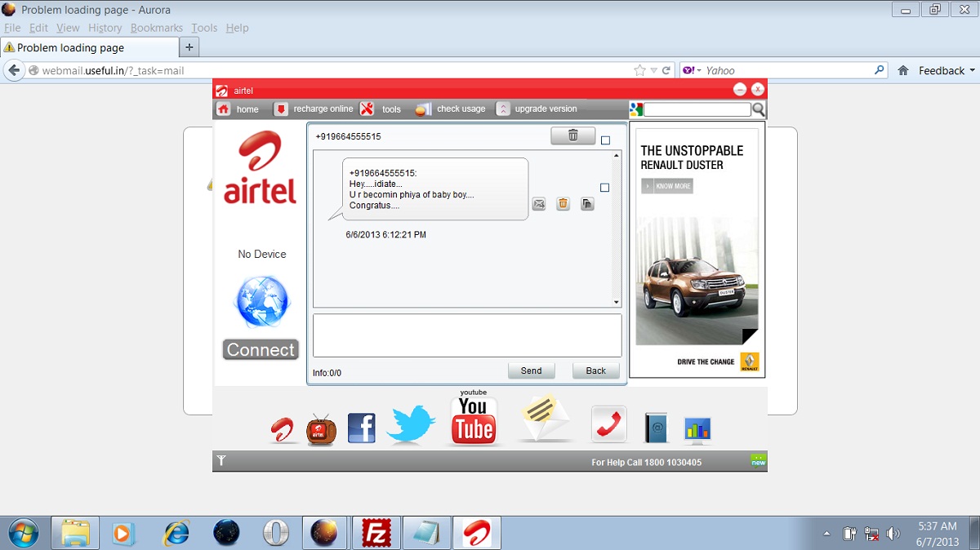Click the recharge online icon
The height and width of the screenshot is (550, 980).
click(281, 109)
